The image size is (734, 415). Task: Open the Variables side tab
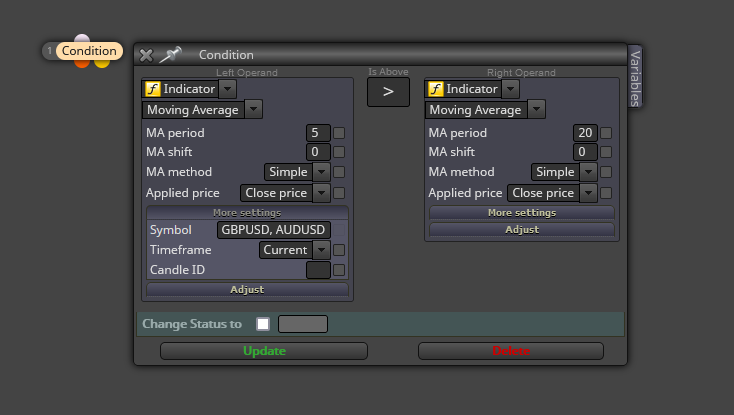click(x=635, y=77)
